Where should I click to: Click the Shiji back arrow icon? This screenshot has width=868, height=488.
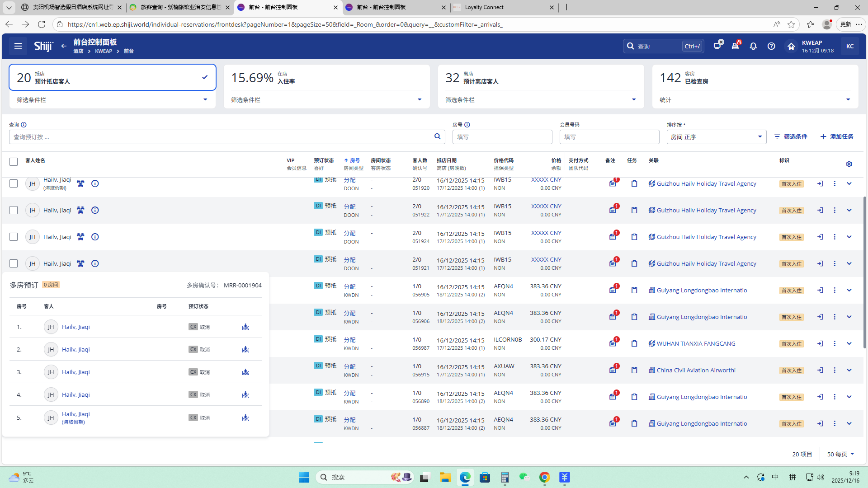(x=64, y=46)
